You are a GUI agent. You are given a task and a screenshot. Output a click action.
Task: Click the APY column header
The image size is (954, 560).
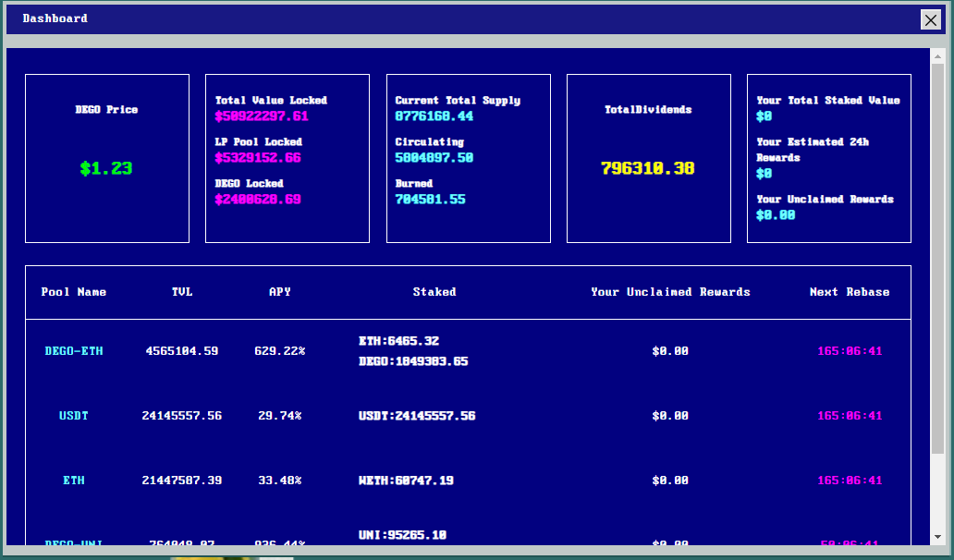pyautogui.click(x=280, y=292)
